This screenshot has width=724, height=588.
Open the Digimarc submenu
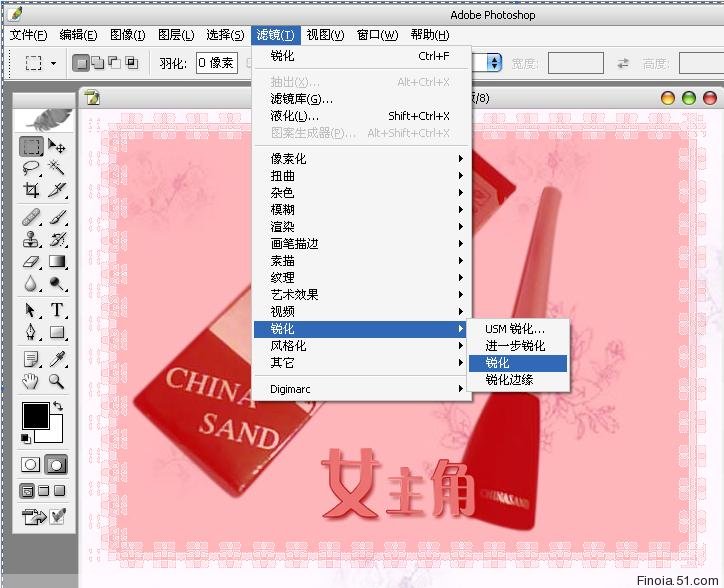(360, 389)
